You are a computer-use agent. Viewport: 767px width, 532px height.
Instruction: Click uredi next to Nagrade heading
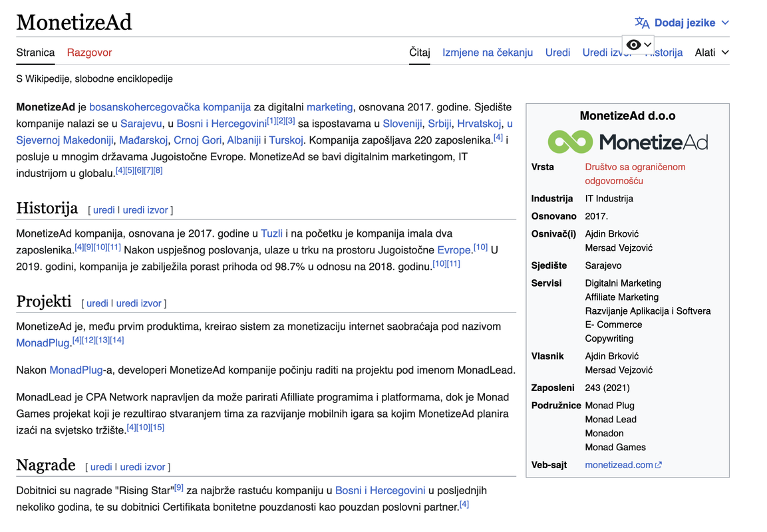coord(101,467)
